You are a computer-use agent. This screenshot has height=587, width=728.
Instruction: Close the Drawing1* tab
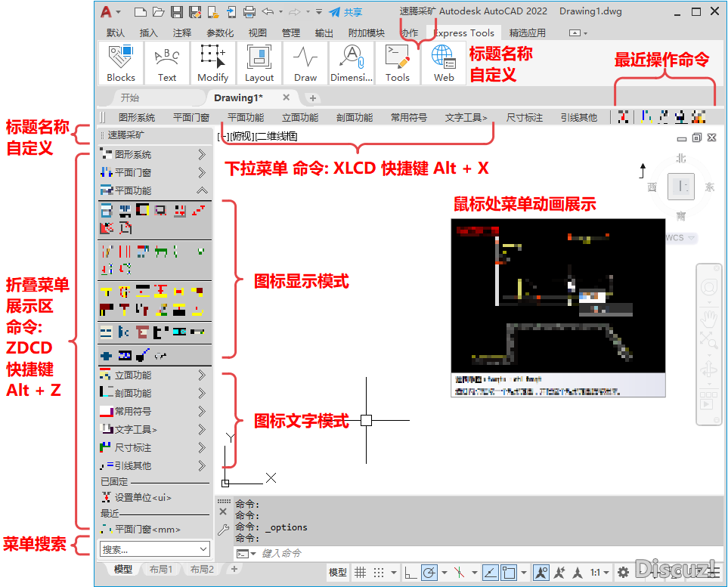pyautogui.click(x=286, y=97)
